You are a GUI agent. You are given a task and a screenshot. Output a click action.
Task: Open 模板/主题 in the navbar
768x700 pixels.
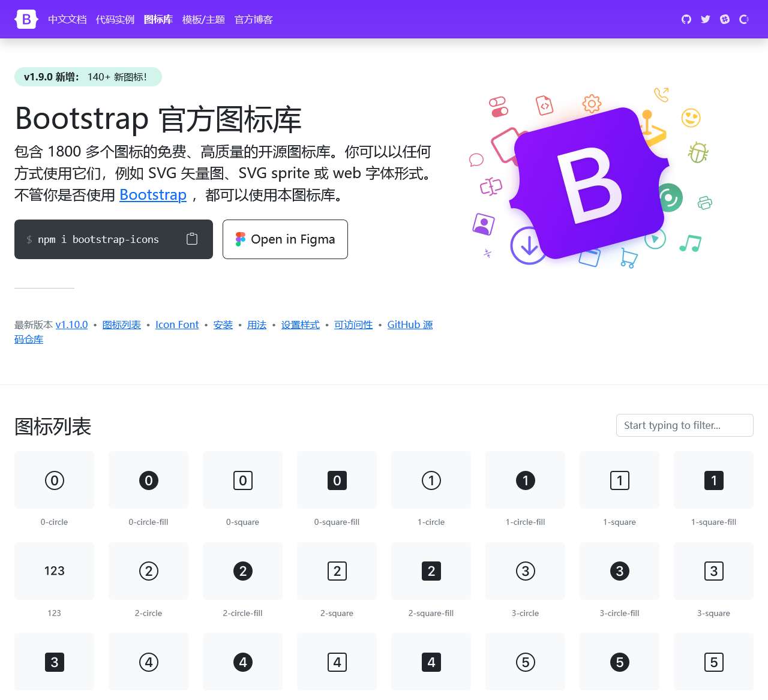click(203, 19)
